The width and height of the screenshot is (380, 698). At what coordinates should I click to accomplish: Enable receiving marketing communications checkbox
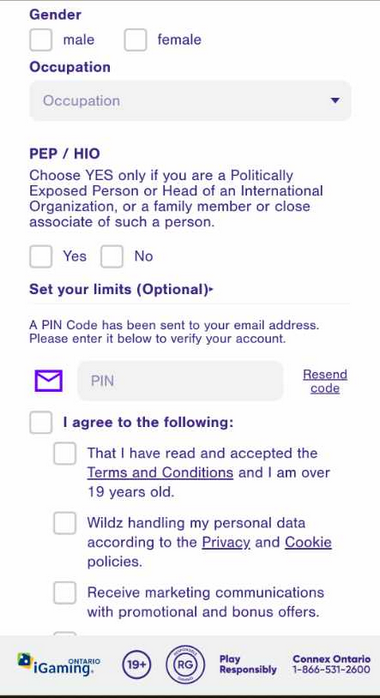pyautogui.click(x=65, y=592)
